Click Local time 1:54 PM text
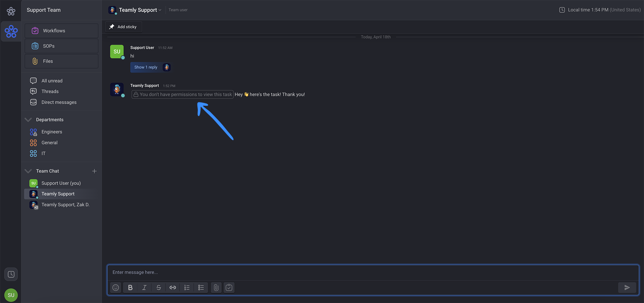644x303 pixels. pos(588,10)
